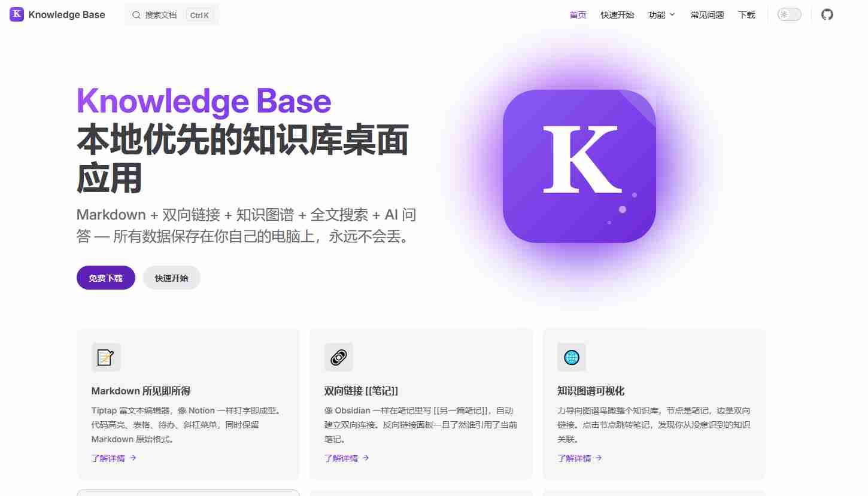The width and height of the screenshot is (868, 496).
Task: Click the search magnifier icon
Action: point(136,15)
